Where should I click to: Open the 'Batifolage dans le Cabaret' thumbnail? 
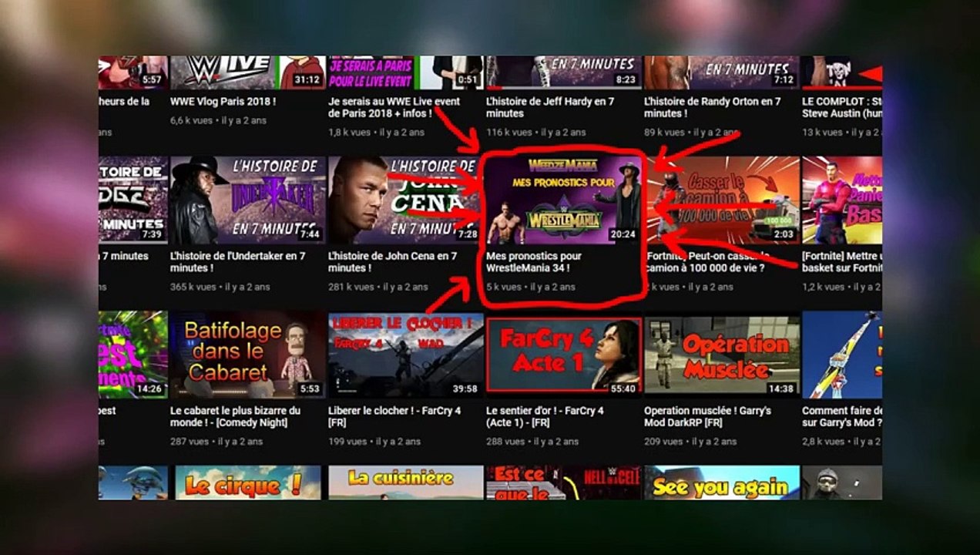point(247,355)
